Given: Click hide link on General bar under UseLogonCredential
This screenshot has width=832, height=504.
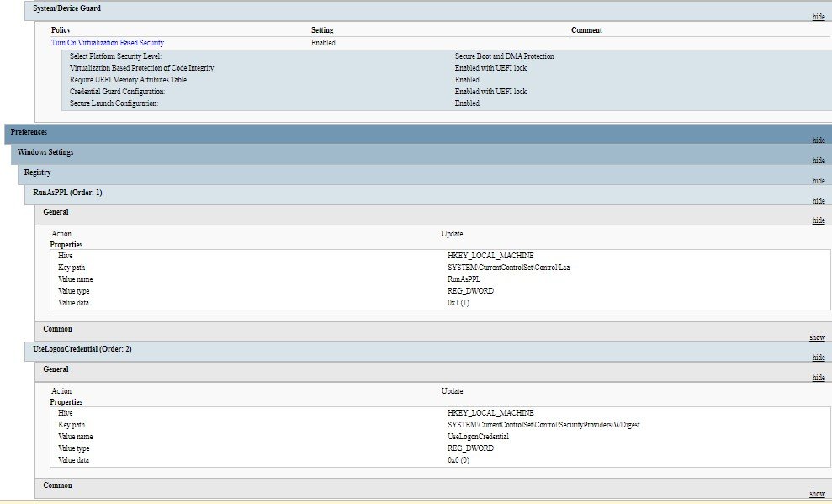Looking at the screenshot, I should [x=819, y=377].
